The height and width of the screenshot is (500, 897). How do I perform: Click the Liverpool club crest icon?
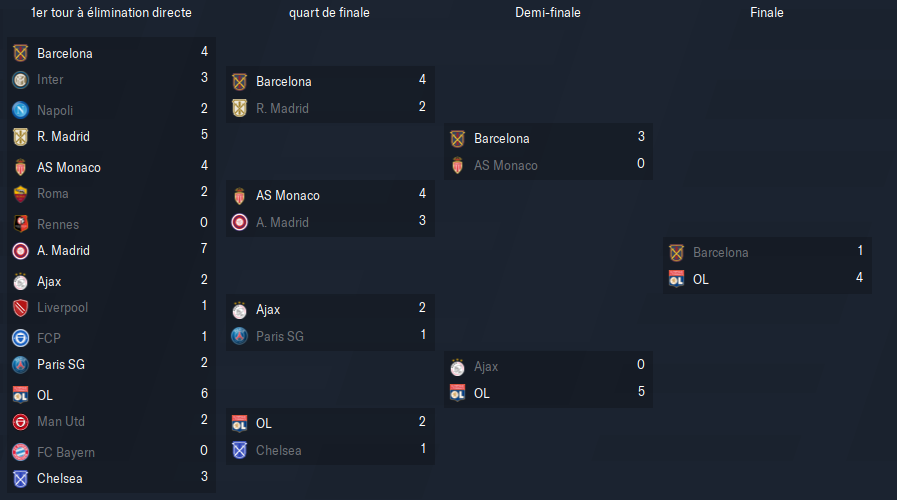21,307
